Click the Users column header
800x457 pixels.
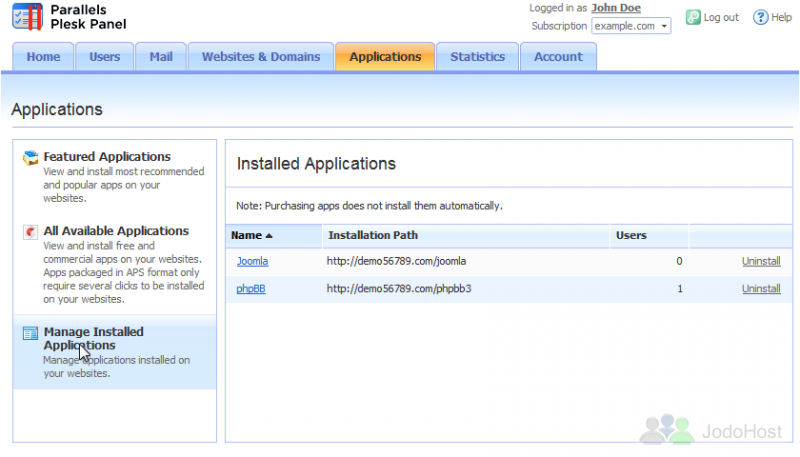[x=631, y=236]
